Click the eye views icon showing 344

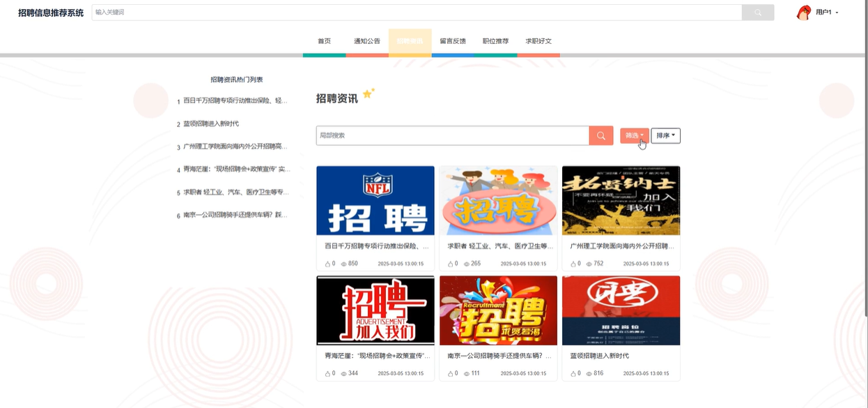[x=343, y=373]
